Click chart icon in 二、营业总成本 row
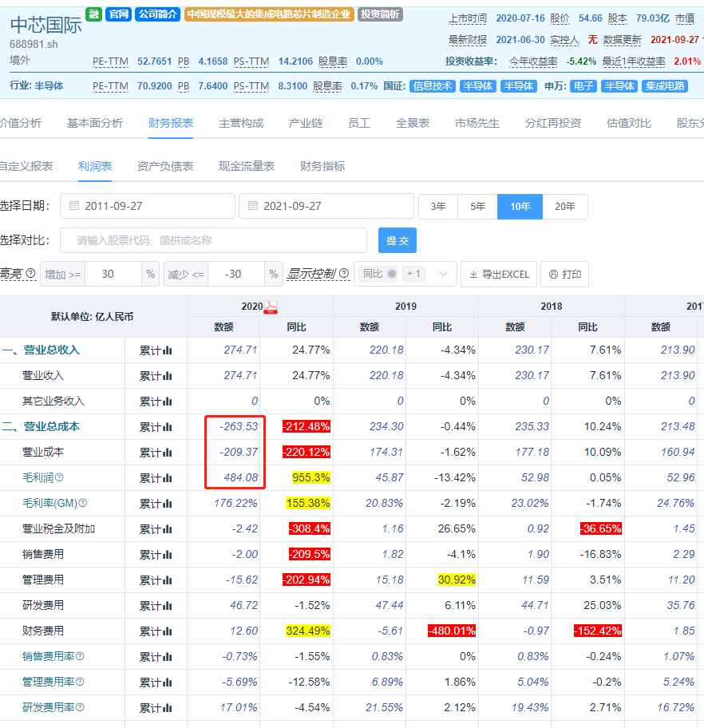Screen dimensions: 704x728 pyautogui.click(x=168, y=427)
